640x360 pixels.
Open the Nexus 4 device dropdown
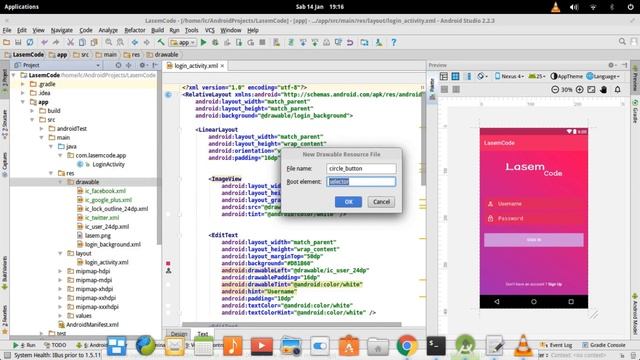pos(509,76)
